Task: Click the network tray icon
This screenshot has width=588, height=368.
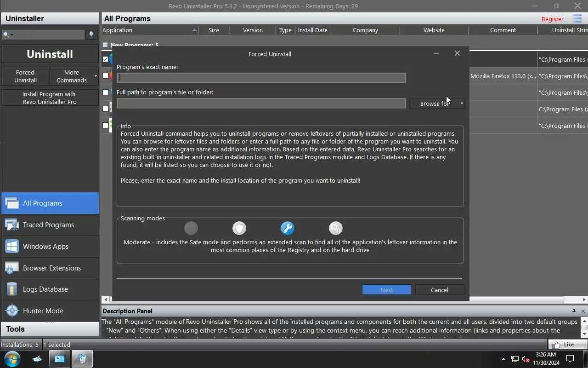Action: [x=515, y=359]
